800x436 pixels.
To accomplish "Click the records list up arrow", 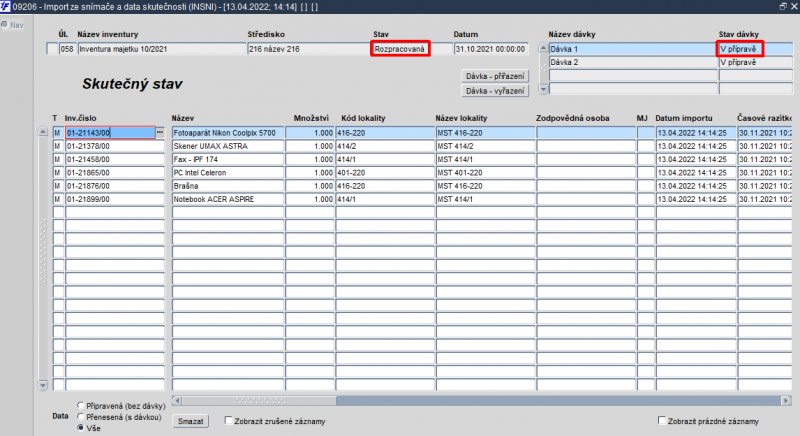I will (x=43, y=132).
